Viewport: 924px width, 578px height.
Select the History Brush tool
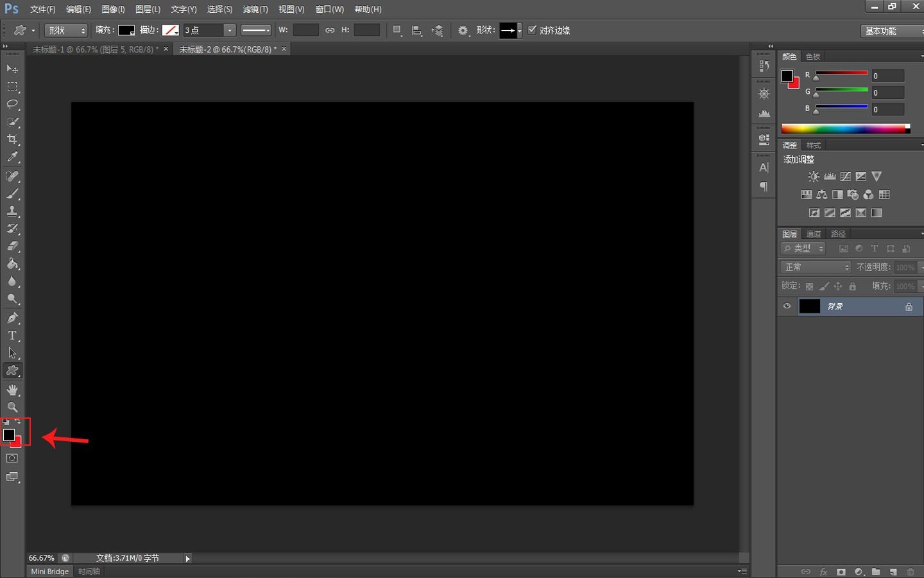coord(12,229)
